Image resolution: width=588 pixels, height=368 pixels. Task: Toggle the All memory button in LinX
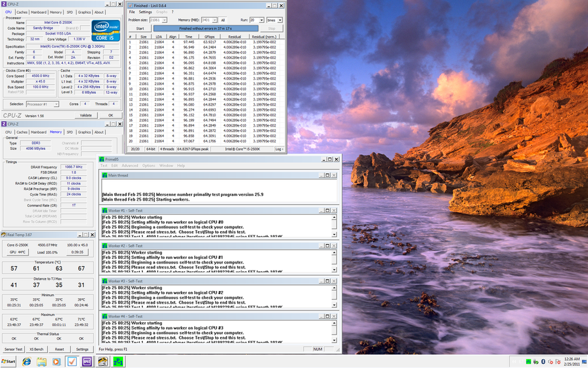[223, 20]
